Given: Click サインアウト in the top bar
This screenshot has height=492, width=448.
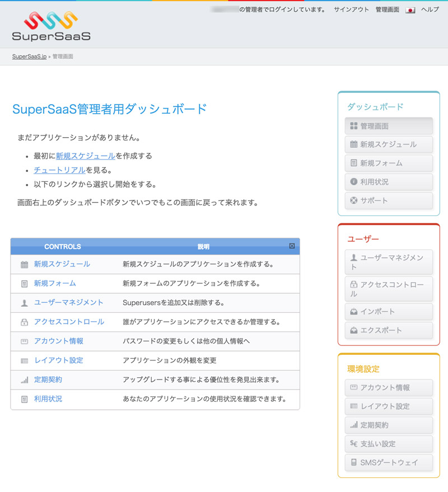Looking at the screenshot, I should [351, 10].
